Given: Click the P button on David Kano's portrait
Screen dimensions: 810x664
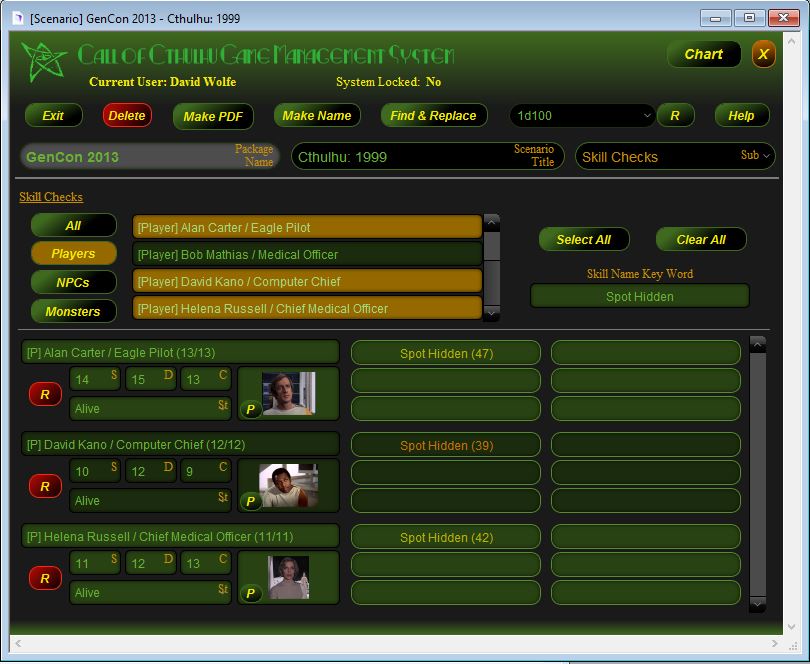Looking at the screenshot, I should pyautogui.click(x=251, y=501).
